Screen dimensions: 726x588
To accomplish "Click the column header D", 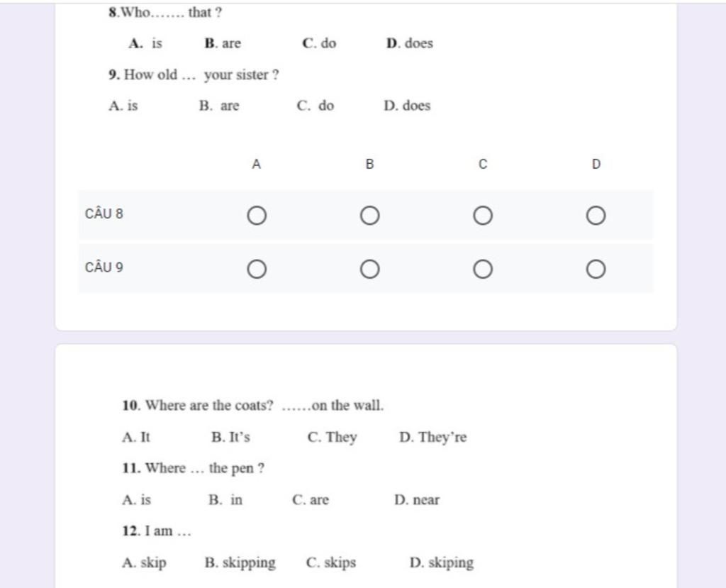I will coord(596,164).
